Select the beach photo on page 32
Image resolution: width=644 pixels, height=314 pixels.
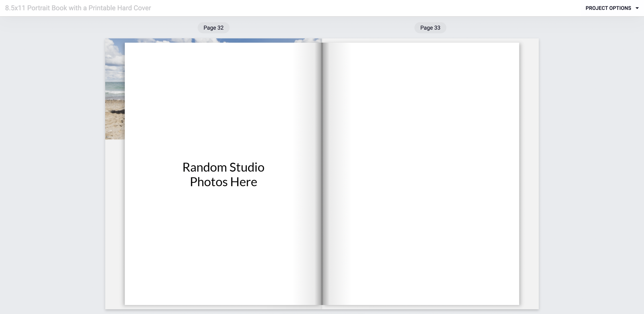pyautogui.click(x=115, y=89)
